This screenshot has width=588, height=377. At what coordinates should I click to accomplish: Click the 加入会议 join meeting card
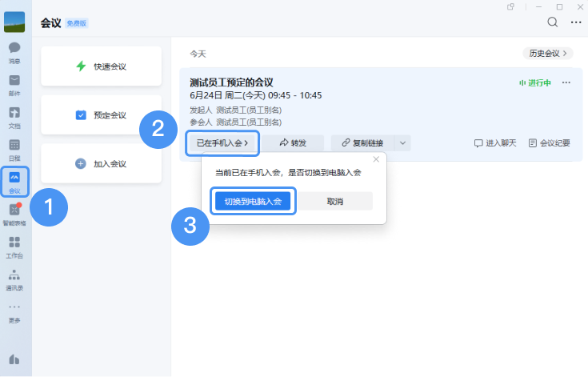102,163
